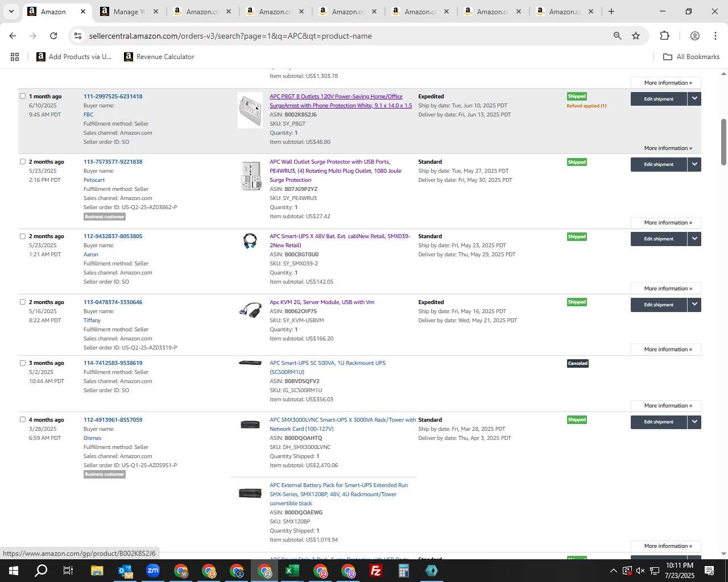The width and height of the screenshot is (728, 582).
Task: Open order link 112-9432837-8053805
Action: 113,236
